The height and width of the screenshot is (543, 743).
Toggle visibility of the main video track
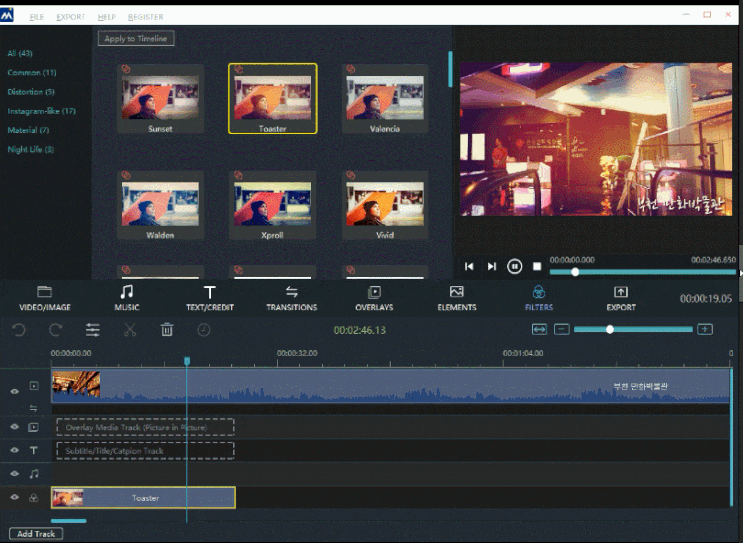(x=15, y=391)
